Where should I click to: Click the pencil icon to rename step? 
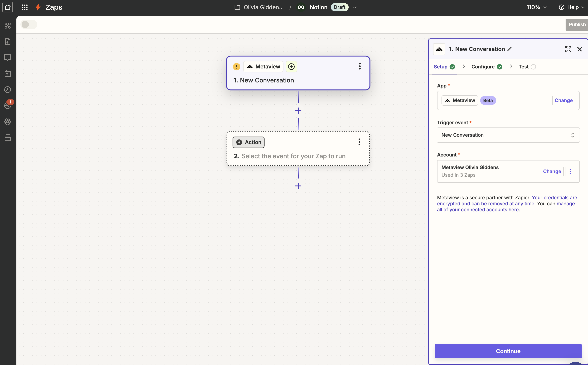[x=510, y=49]
